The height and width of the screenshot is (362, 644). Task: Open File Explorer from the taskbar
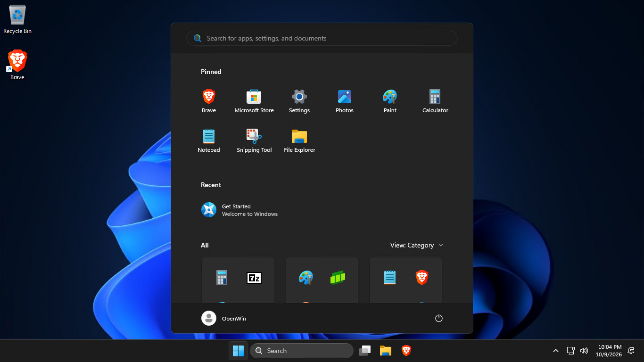[x=386, y=351]
